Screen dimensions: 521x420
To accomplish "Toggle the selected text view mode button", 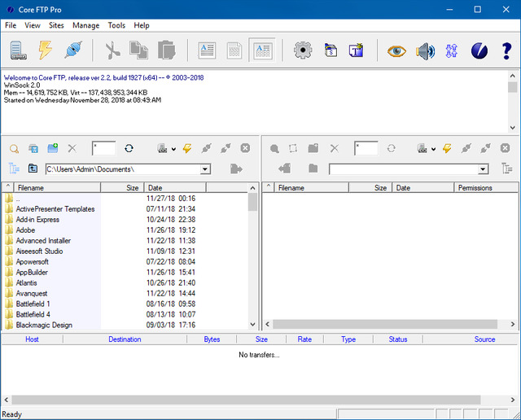I will pyautogui.click(x=261, y=50).
